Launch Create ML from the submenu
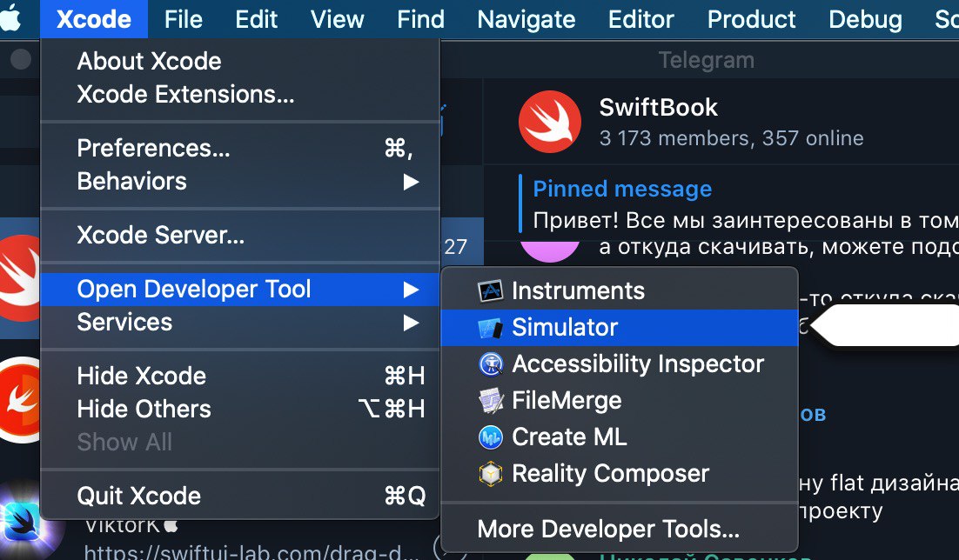Image resolution: width=959 pixels, height=560 pixels. (620, 437)
